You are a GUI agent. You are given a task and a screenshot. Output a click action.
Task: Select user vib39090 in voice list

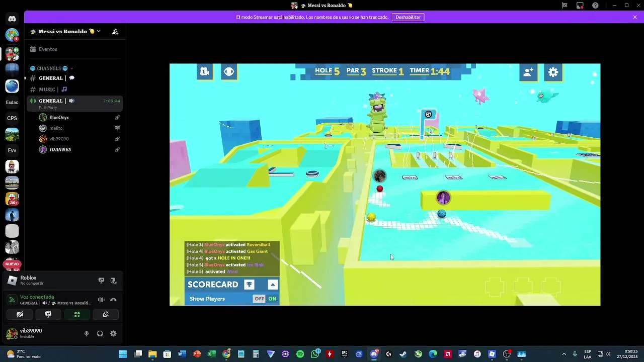tap(79, 139)
